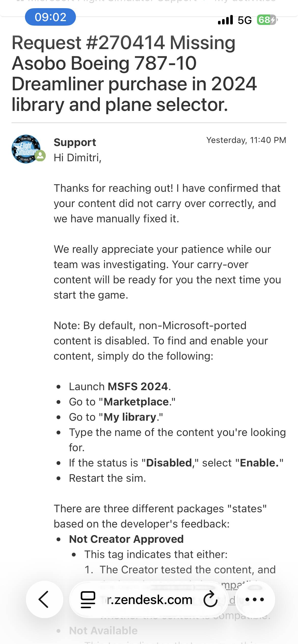Tap the Not Creator Approved heading
Viewport: 298px width, 644px height.
[x=126, y=539]
